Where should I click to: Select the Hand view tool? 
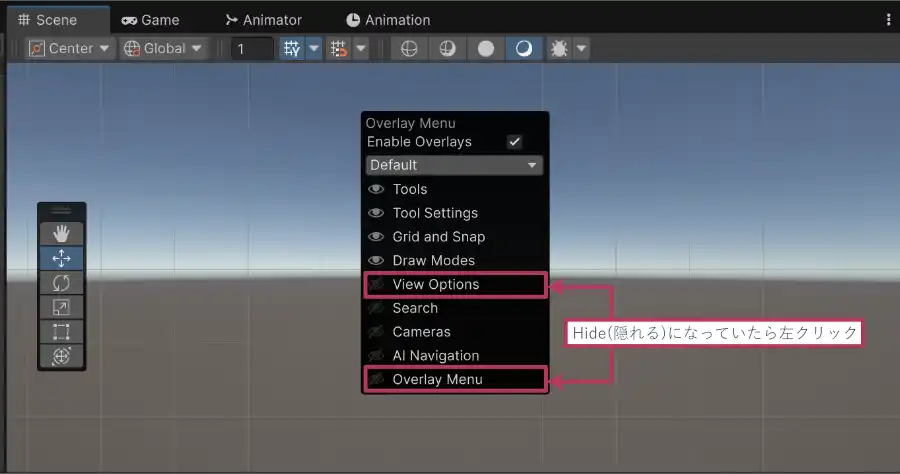click(x=61, y=233)
